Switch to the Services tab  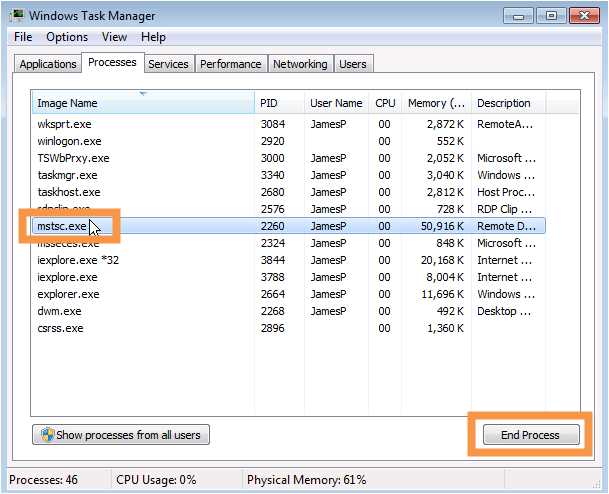[168, 64]
